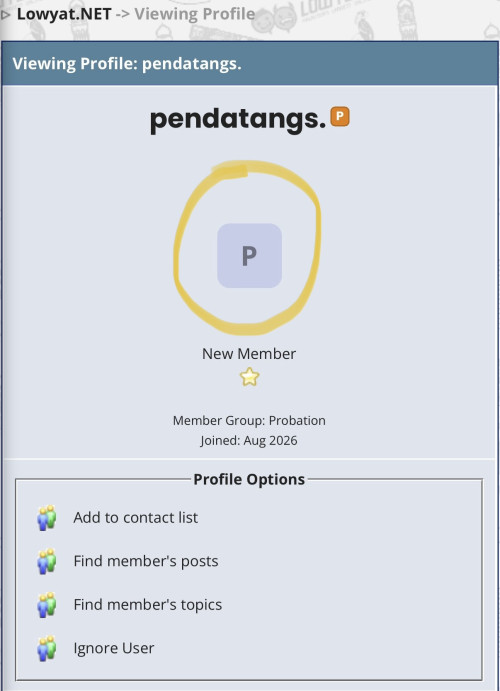The width and height of the screenshot is (500, 691).
Task: Click the people icon beside Find member's posts
Action: pos(47,561)
